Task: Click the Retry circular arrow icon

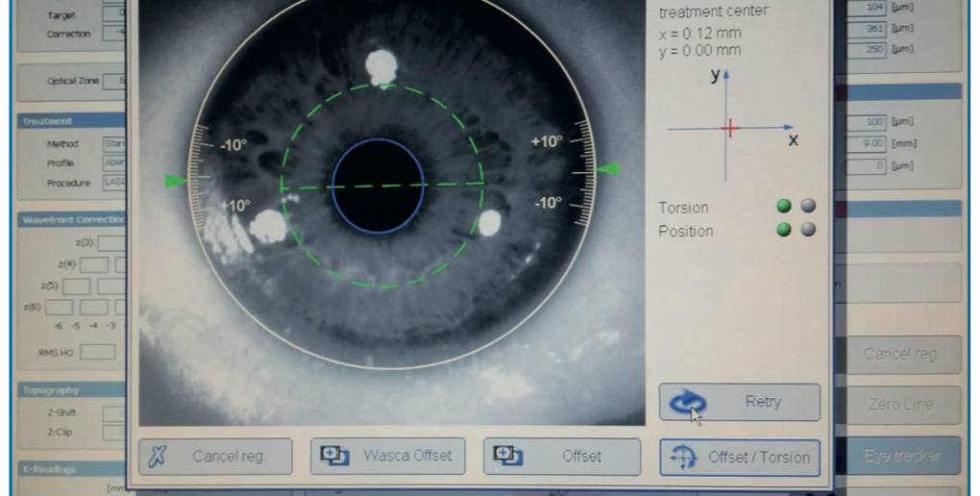Action: click(x=688, y=402)
